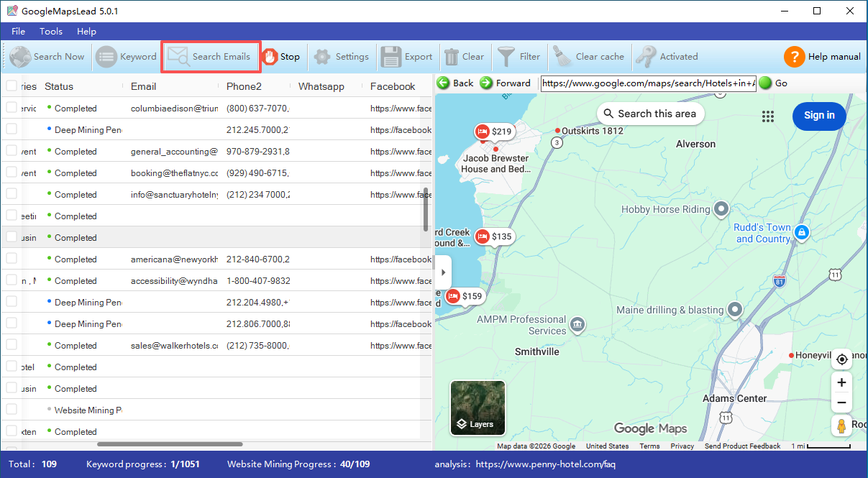Click the map scale bar

tap(821, 446)
